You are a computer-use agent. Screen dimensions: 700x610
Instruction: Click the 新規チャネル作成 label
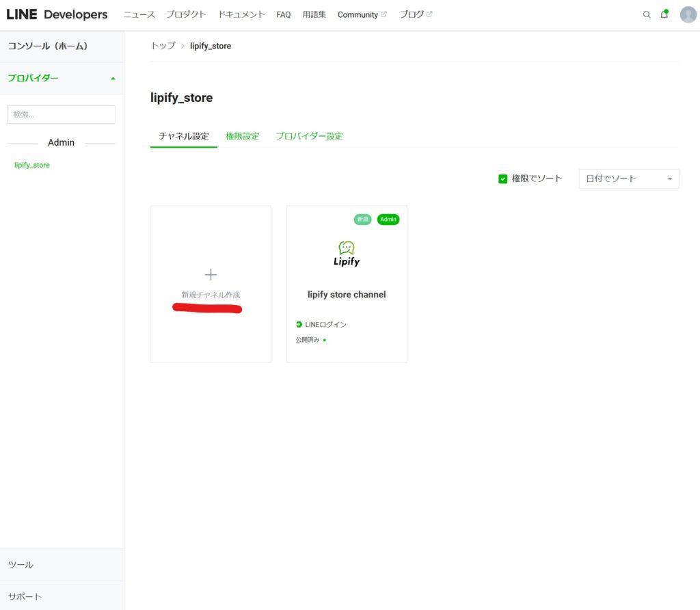pyautogui.click(x=211, y=295)
